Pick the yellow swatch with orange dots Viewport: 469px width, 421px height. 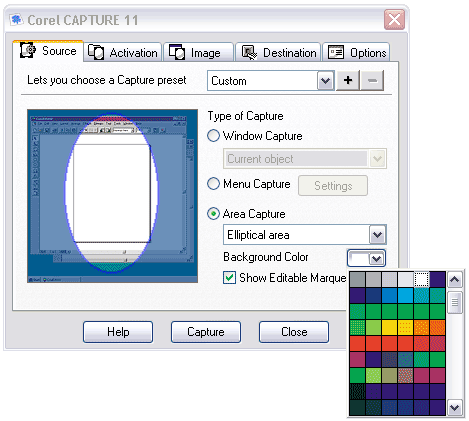[405, 327]
